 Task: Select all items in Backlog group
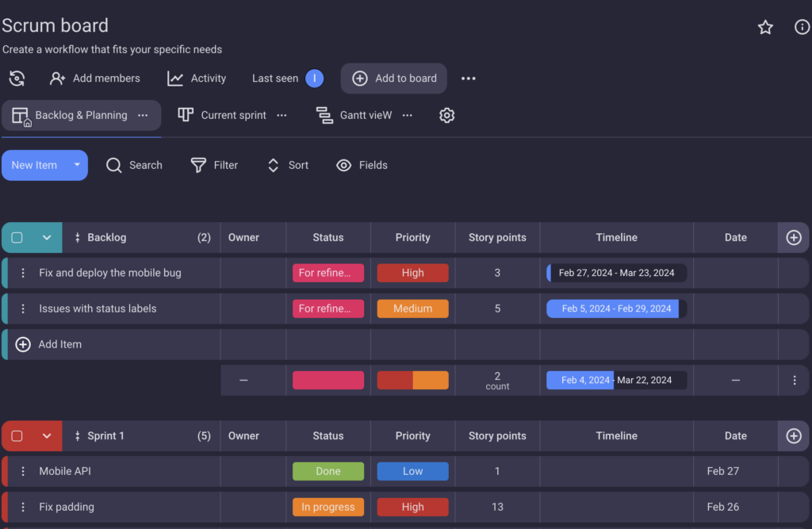pos(17,237)
